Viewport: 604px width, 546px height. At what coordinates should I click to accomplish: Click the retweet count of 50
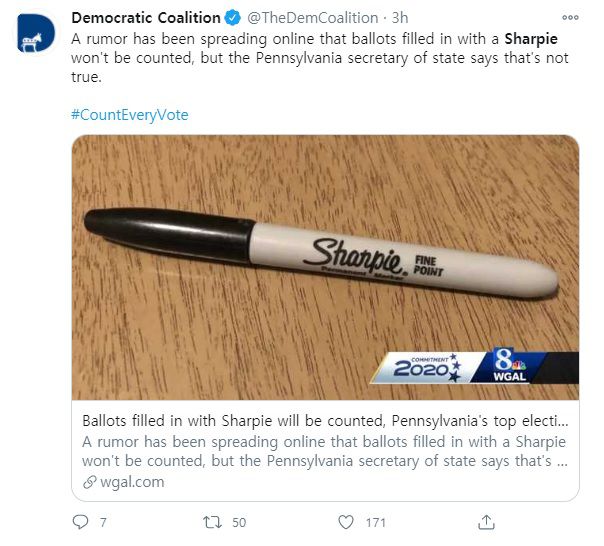240,521
